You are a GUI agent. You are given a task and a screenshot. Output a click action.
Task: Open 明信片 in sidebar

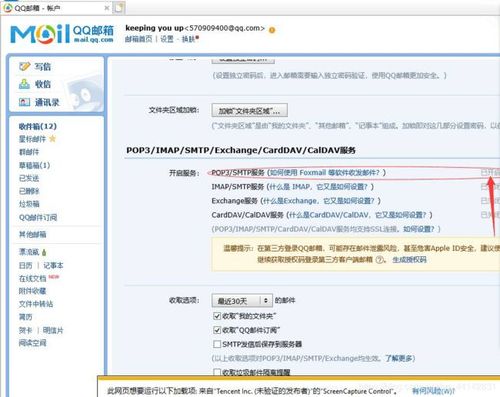click(53, 330)
